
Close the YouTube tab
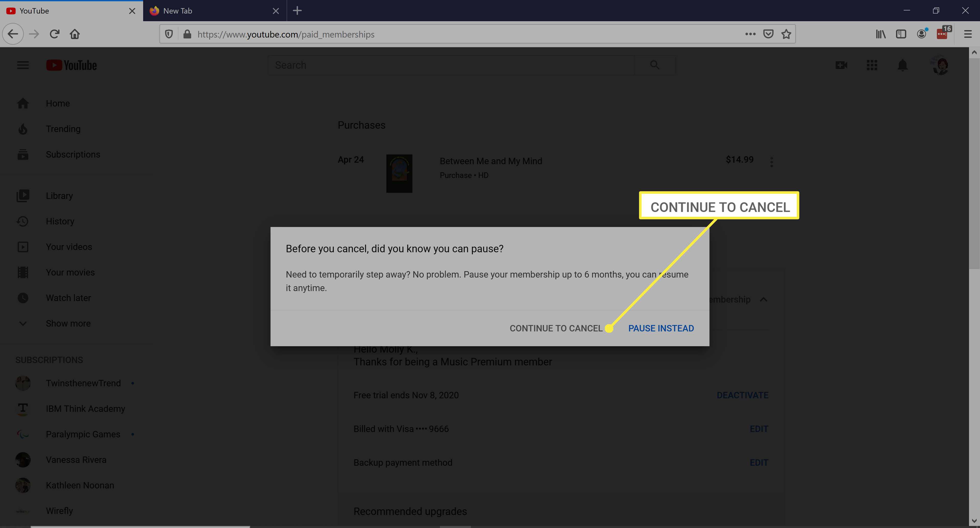[132, 11]
